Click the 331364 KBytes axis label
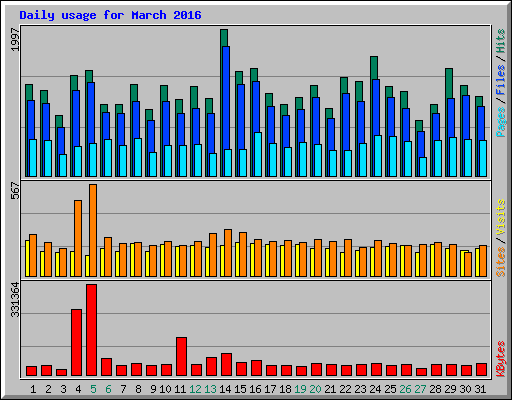This screenshot has width=512, height=400. tap(15, 299)
